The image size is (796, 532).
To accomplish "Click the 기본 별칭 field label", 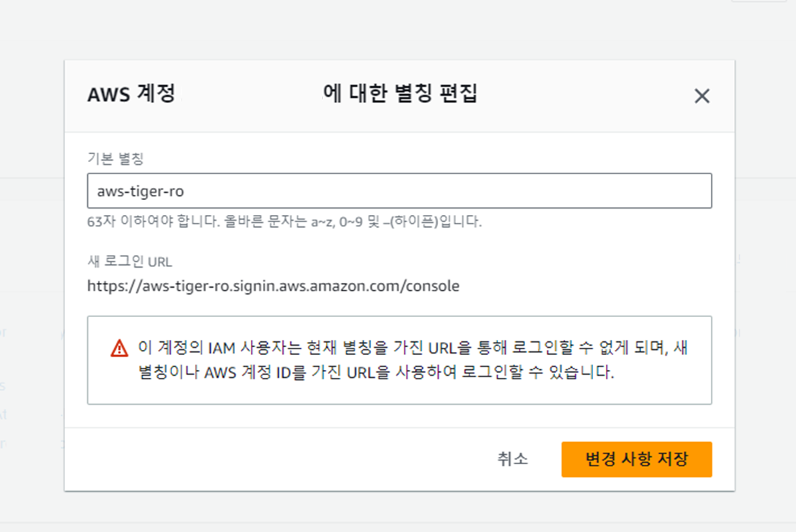I will click(x=115, y=159).
